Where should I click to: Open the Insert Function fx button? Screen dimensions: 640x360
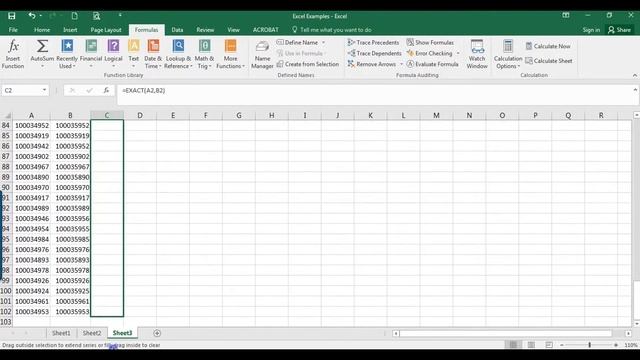pos(13,54)
